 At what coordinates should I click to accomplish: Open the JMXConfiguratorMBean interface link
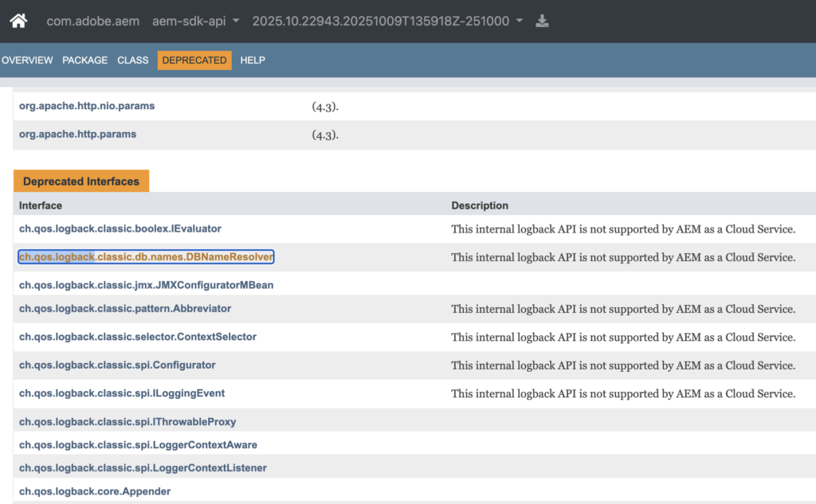(x=147, y=285)
